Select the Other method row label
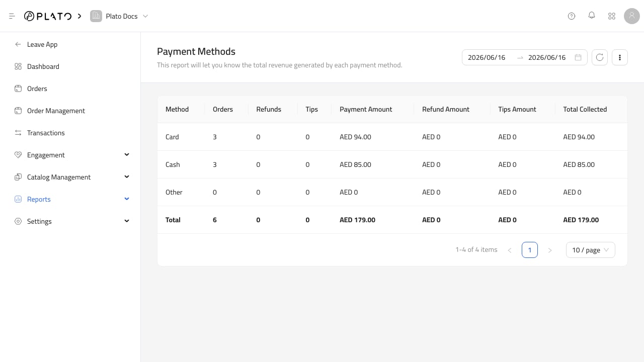This screenshot has height=362, width=644. click(x=174, y=192)
